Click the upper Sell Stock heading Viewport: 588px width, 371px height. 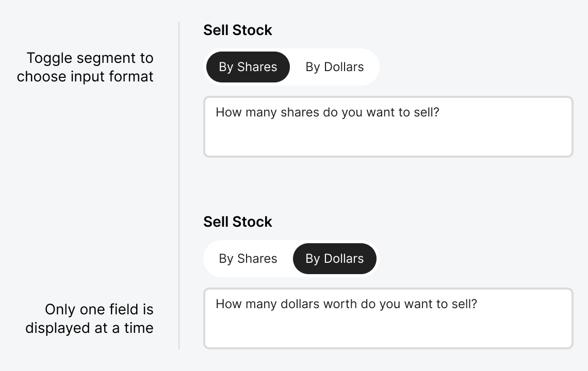click(238, 30)
